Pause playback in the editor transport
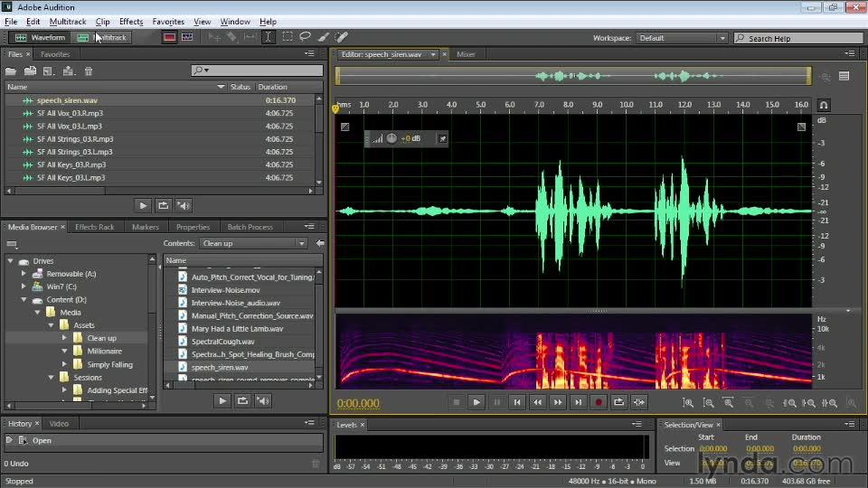This screenshot has width=868, height=488. click(x=496, y=403)
